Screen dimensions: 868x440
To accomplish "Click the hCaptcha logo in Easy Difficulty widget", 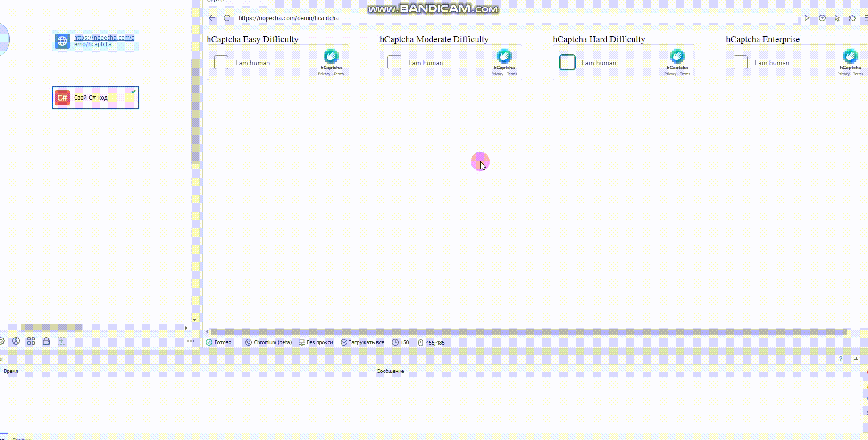I will (x=331, y=56).
